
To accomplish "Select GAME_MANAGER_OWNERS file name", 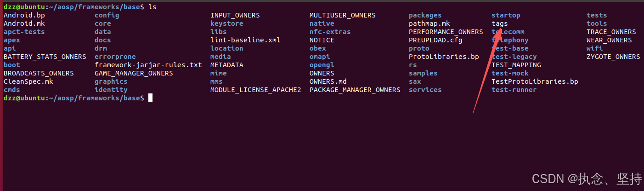I will (134, 73).
